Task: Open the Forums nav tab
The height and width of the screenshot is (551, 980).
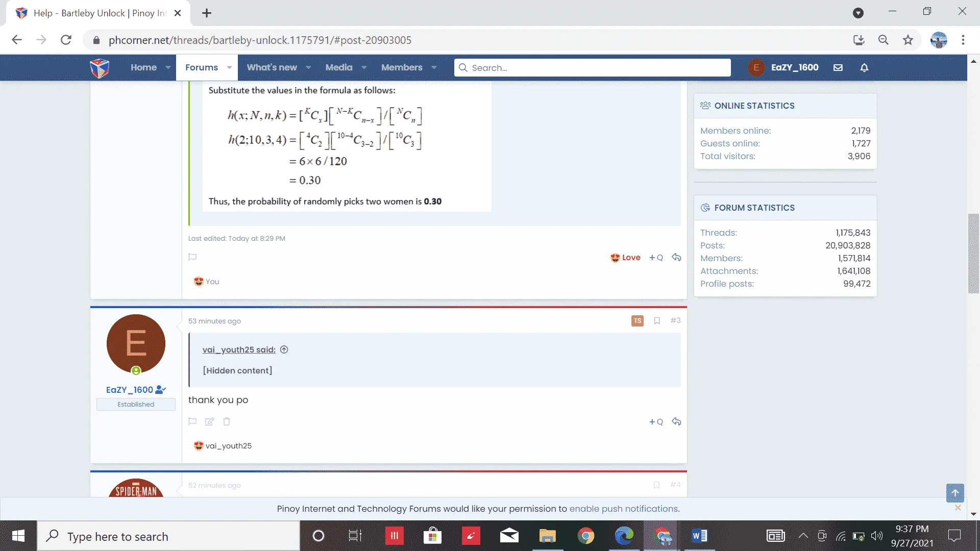Action: [x=201, y=67]
